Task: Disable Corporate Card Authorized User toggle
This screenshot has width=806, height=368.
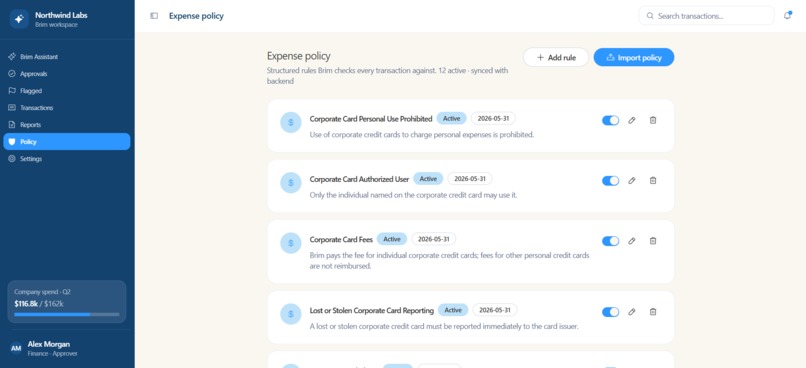Action: click(610, 180)
